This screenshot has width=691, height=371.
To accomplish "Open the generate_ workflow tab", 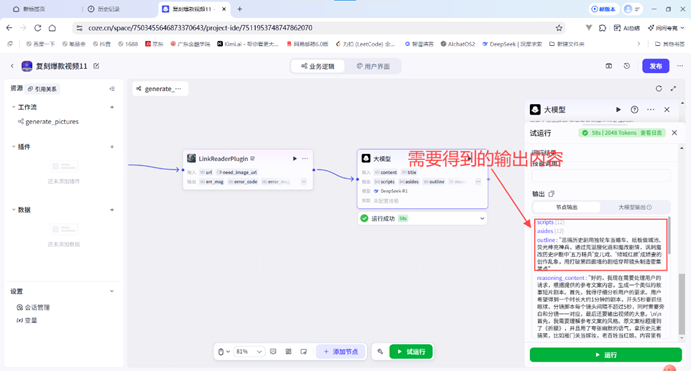I will click(x=159, y=89).
